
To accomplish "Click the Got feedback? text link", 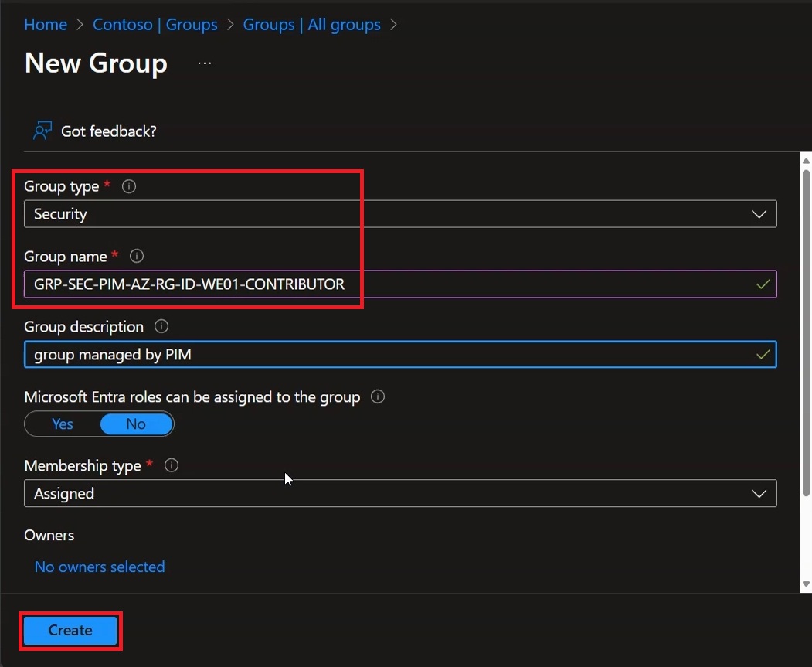I will coord(109,131).
